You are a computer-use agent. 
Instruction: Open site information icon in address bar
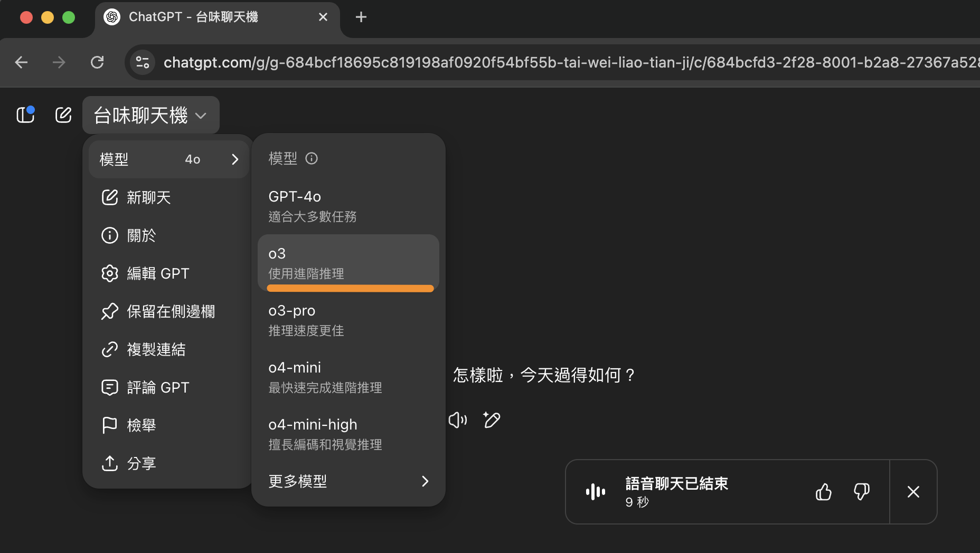[x=143, y=62]
